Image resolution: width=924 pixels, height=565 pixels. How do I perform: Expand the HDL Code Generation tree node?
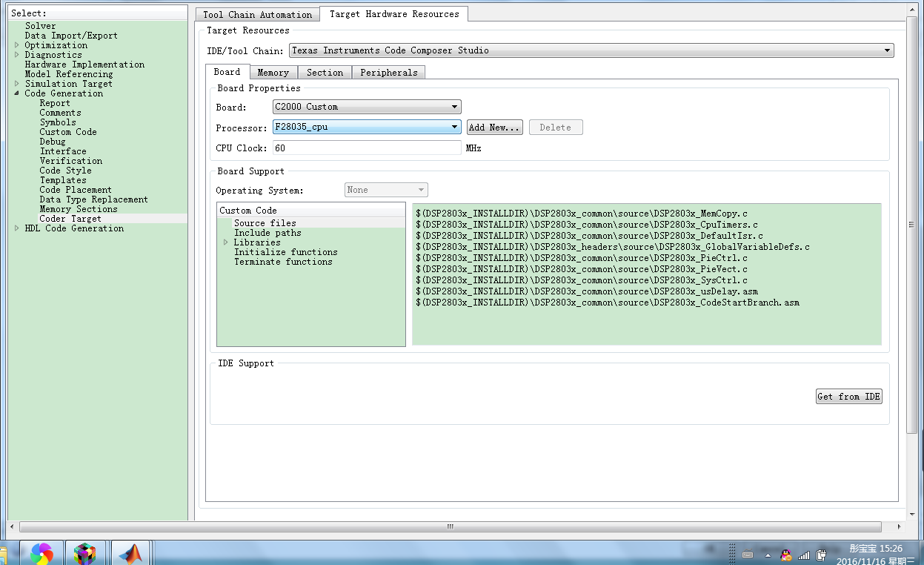click(17, 228)
